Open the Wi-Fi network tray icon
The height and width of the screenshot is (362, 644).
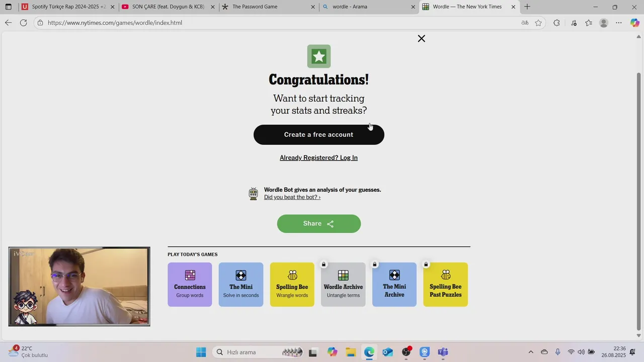pyautogui.click(x=571, y=352)
